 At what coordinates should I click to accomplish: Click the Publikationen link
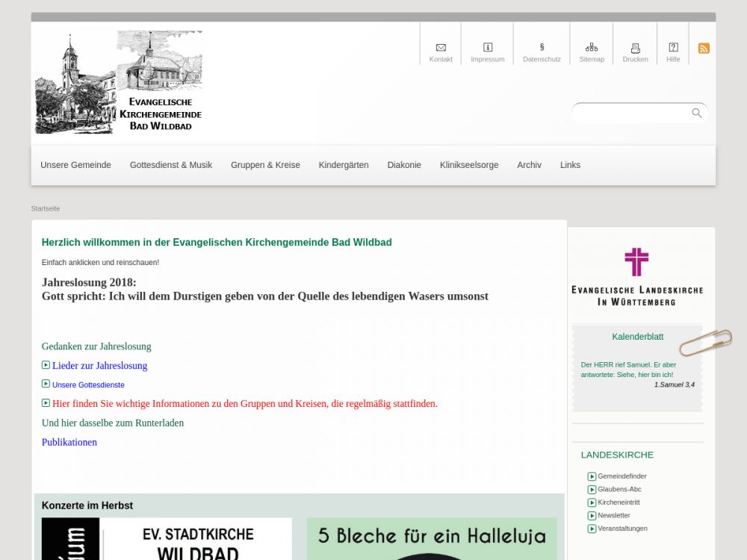[69, 442]
